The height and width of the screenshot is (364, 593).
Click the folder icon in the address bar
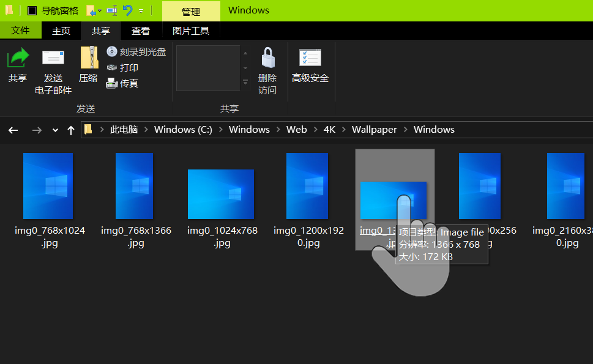(88, 130)
